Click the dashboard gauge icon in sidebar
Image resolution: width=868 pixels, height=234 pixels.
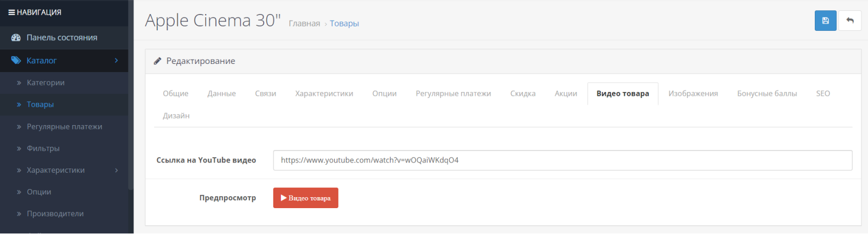click(16, 37)
